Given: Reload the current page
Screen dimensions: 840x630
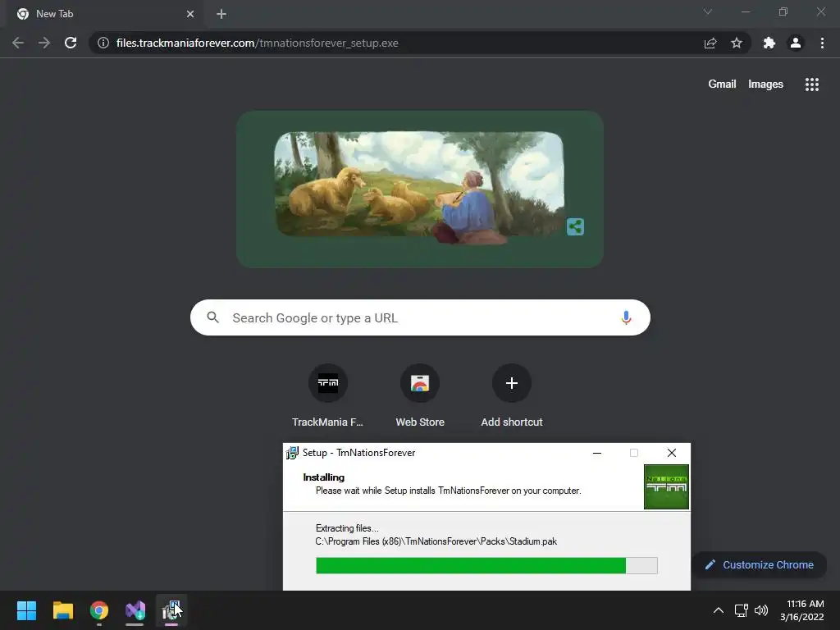Looking at the screenshot, I should pyautogui.click(x=71, y=43).
